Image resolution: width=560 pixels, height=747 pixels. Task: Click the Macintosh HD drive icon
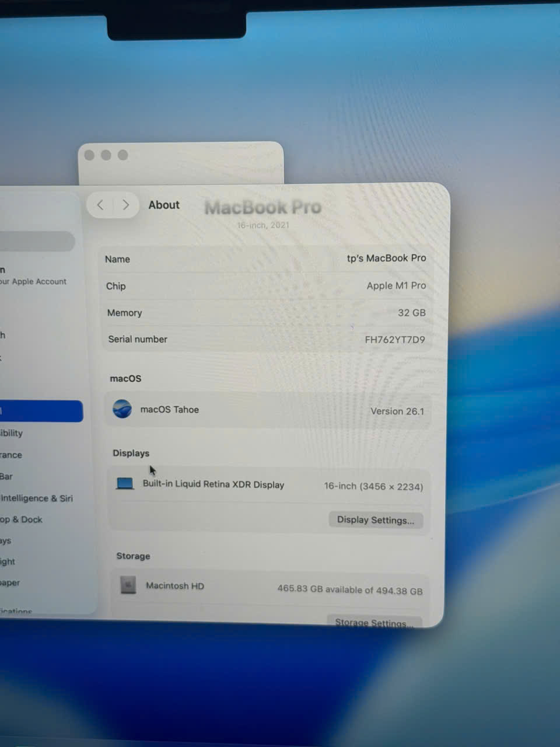[128, 585]
